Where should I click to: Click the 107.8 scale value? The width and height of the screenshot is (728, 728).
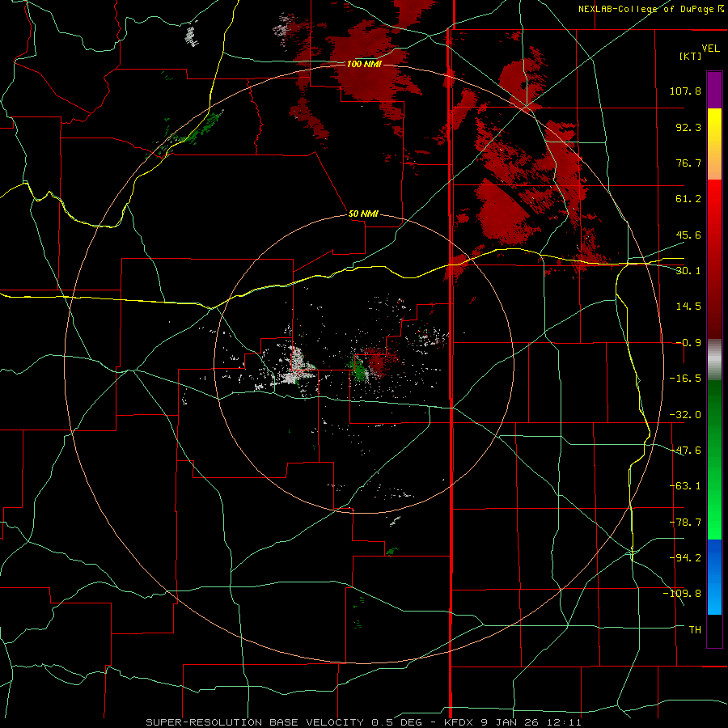[x=685, y=91]
